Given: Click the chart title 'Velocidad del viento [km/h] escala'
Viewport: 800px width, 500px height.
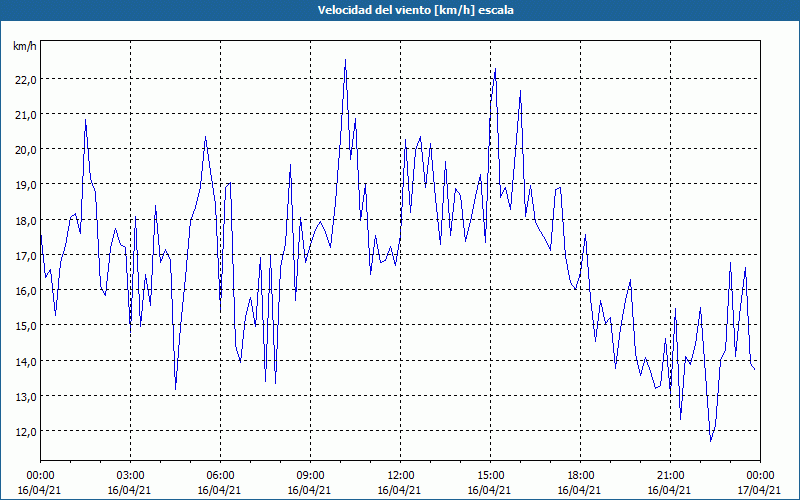Looking at the screenshot, I should [415, 10].
